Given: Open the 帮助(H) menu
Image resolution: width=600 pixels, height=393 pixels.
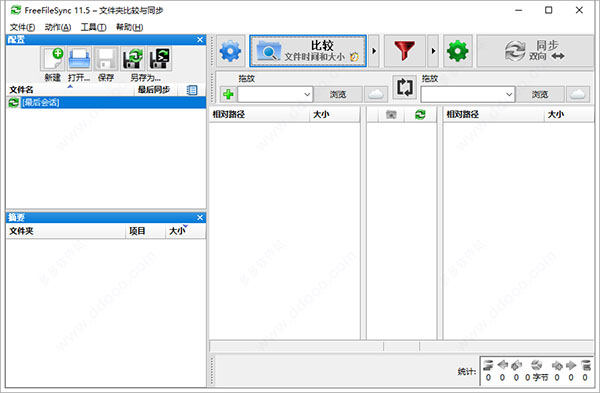Looking at the screenshot, I should click(x=129, y=27).
